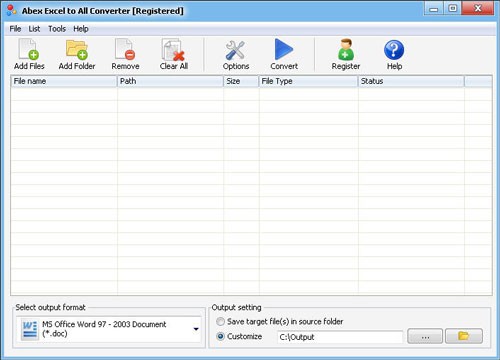This screenshot has width=500, height=360.
Task: Click the Add Folder toolbar icon
Action: (77, 49)
